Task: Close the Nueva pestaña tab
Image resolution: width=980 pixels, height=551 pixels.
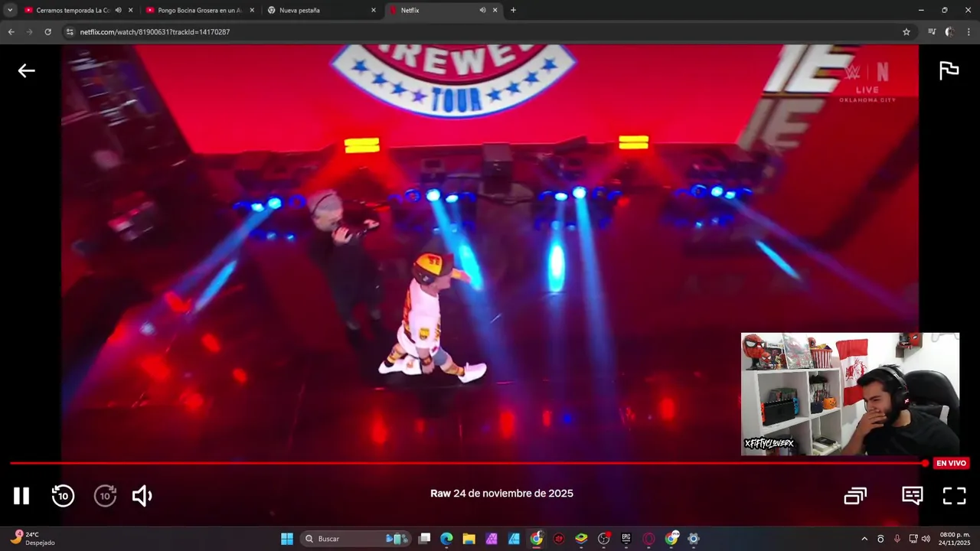Action: (374, 10)
